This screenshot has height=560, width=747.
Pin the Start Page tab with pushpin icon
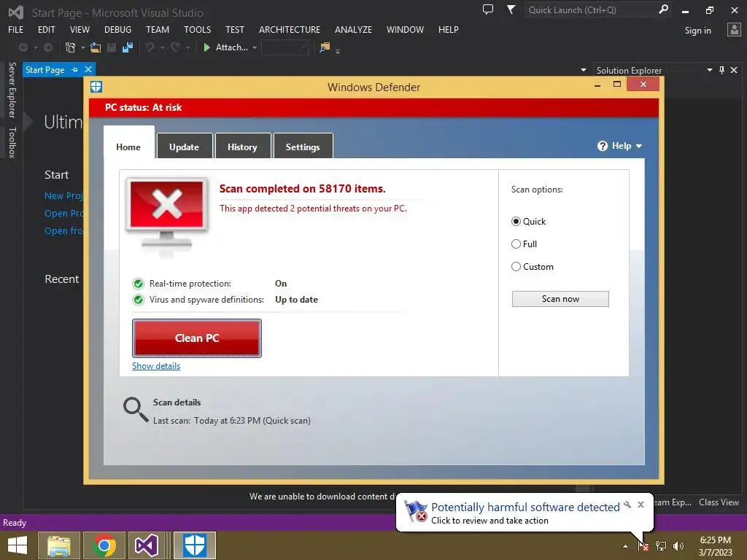75,69
